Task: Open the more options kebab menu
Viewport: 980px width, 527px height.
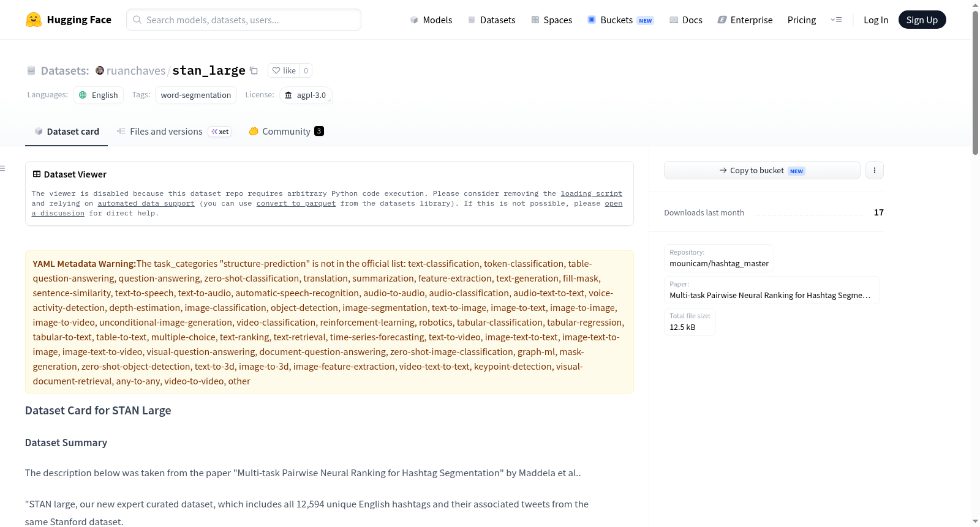Action: tap(875, 170)
